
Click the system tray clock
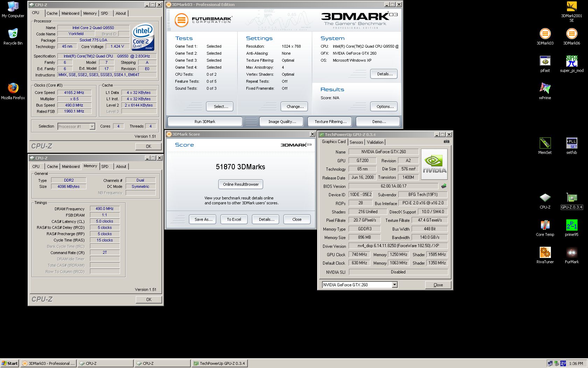click(576, 363)
